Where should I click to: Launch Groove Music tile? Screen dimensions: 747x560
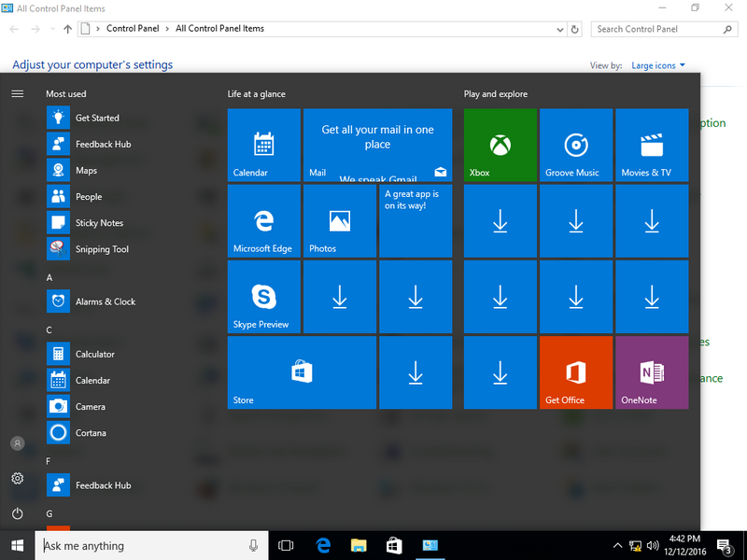[576, 145]
